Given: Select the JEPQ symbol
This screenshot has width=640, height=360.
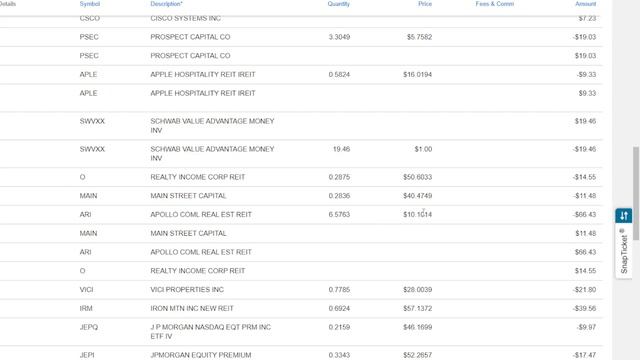Looking at the screenshot, I should click(89, 327).
